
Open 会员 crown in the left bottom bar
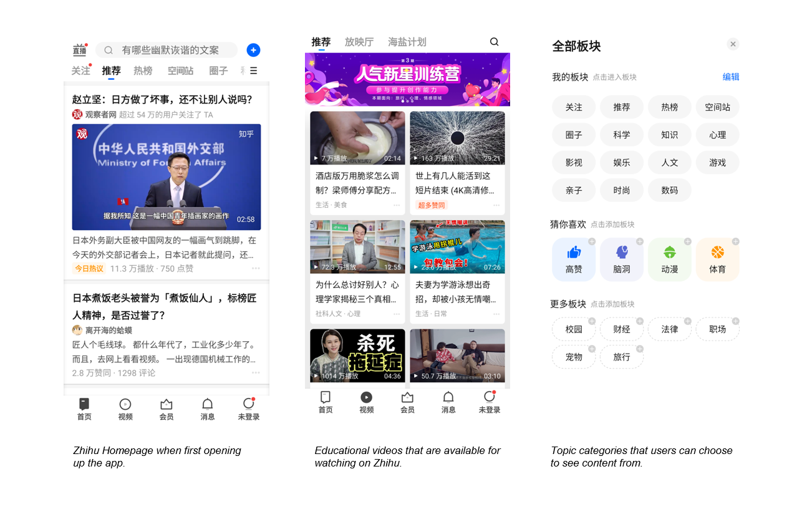coord(167,409)
